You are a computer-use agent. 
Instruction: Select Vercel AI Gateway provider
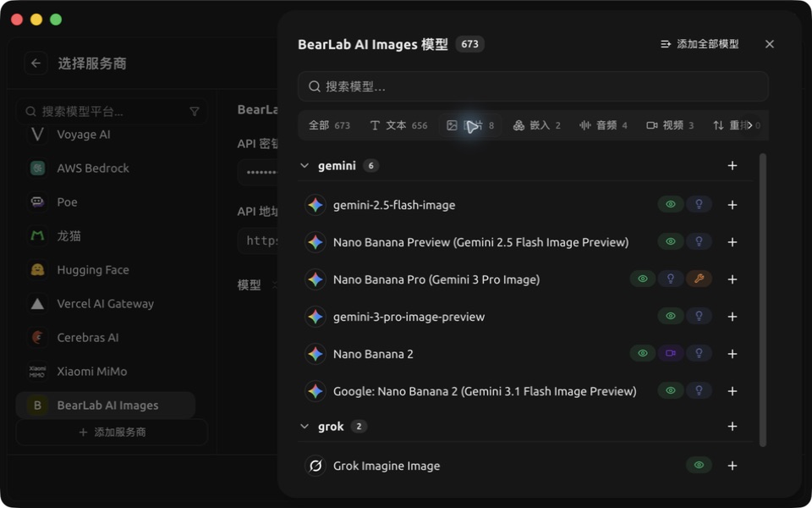(x=106, y=304)
